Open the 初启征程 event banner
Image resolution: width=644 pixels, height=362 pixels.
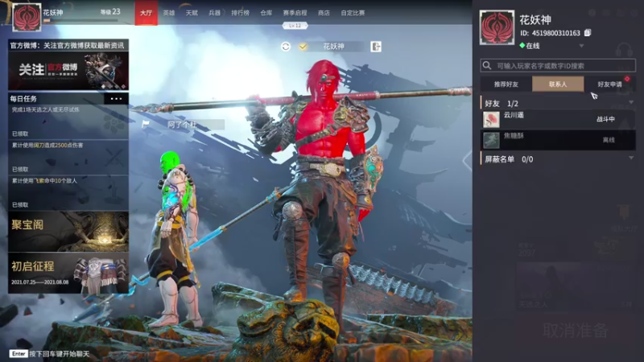(x=68, y=273)
